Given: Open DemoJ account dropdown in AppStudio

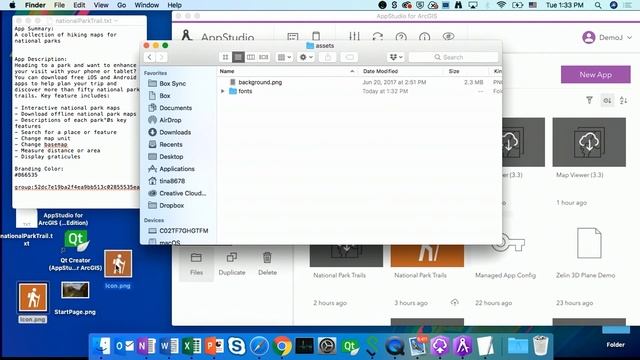Looking at the screenshot, I should pos(607,38).
